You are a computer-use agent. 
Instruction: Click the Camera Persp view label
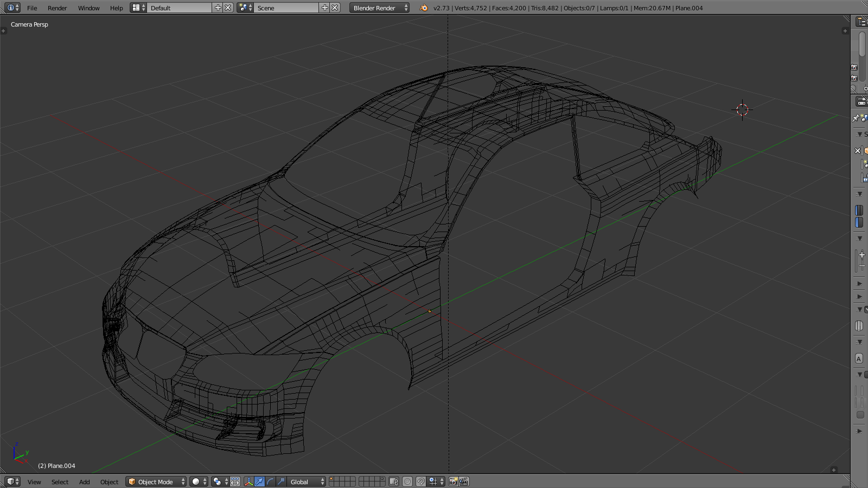tap(29, 24)
